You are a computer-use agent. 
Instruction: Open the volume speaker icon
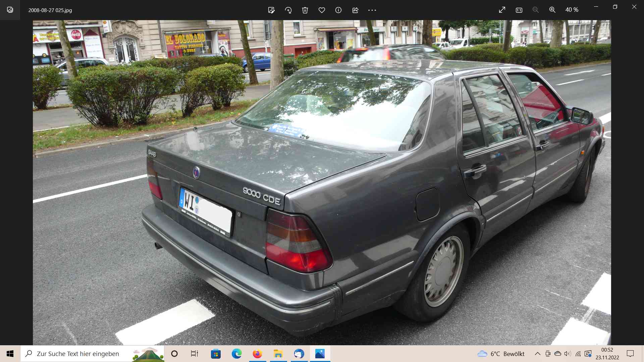568,354
